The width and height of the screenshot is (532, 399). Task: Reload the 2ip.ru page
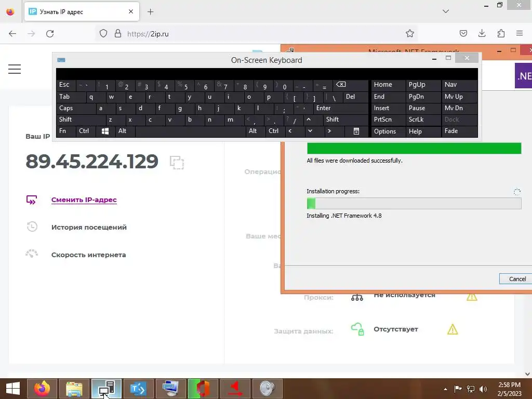(50, 34)
